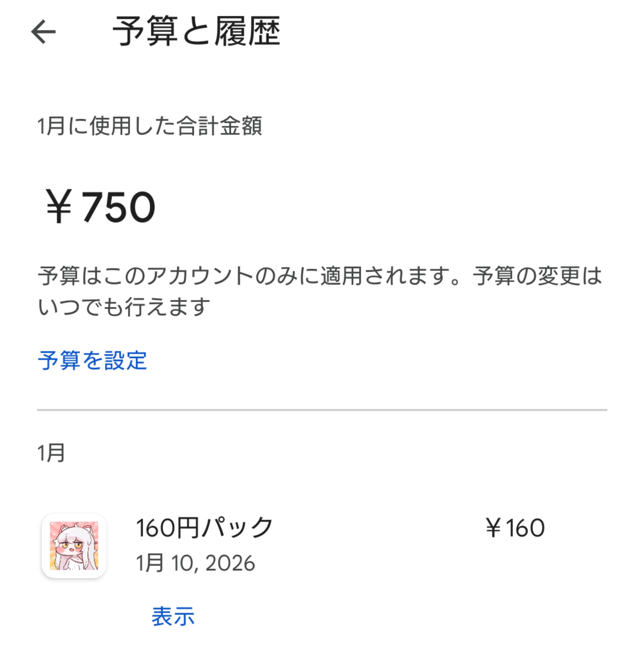
Task: Tap the 1月に使用した合計金額 label
Action: pos(149,126)
